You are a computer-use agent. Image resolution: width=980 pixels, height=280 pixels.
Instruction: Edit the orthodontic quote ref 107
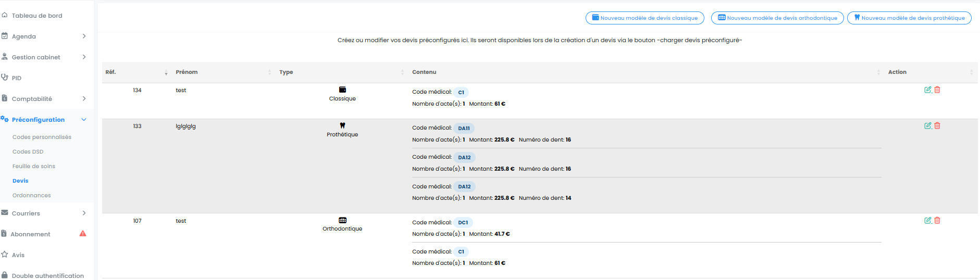coord(928,221)
